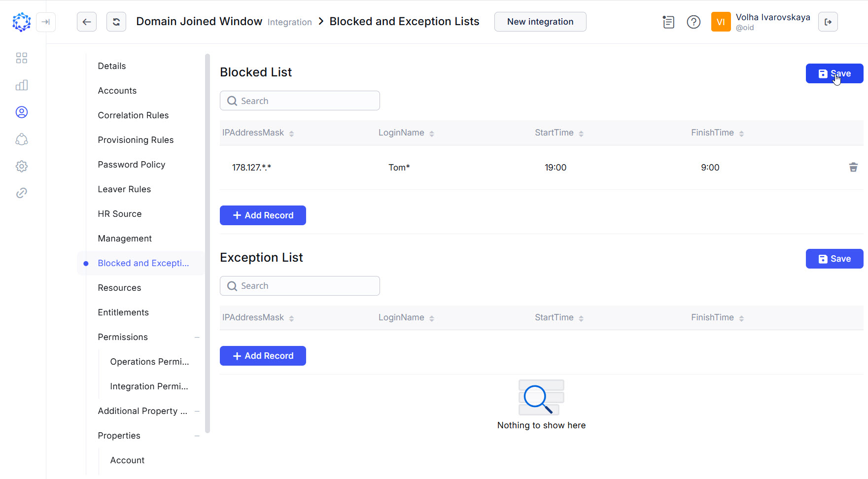Open the link icon at sidebar bottom
Viewport: 868px width, 479px height.
pyautogui.click(x=22, y=193)
